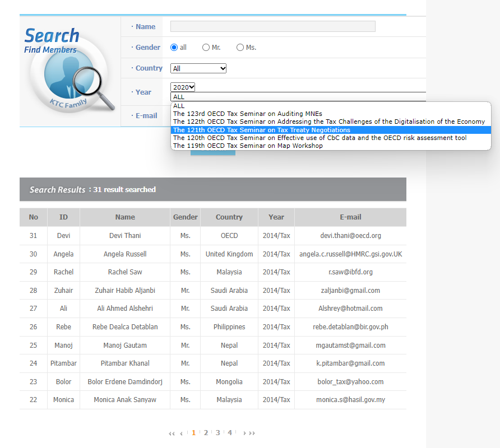Open the Country dropdown
The height and width of the screenshot is (448, 500).
pos(198,68)
